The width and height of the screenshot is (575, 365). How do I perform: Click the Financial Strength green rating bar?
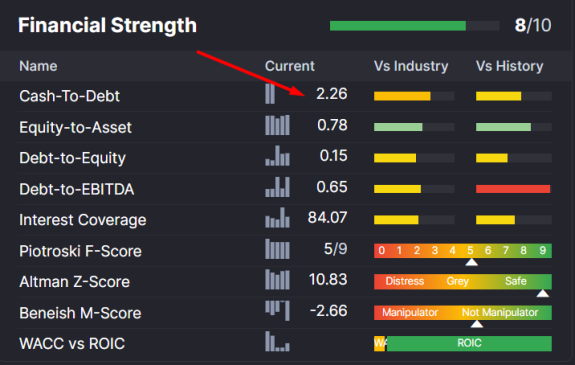(398, 26)
